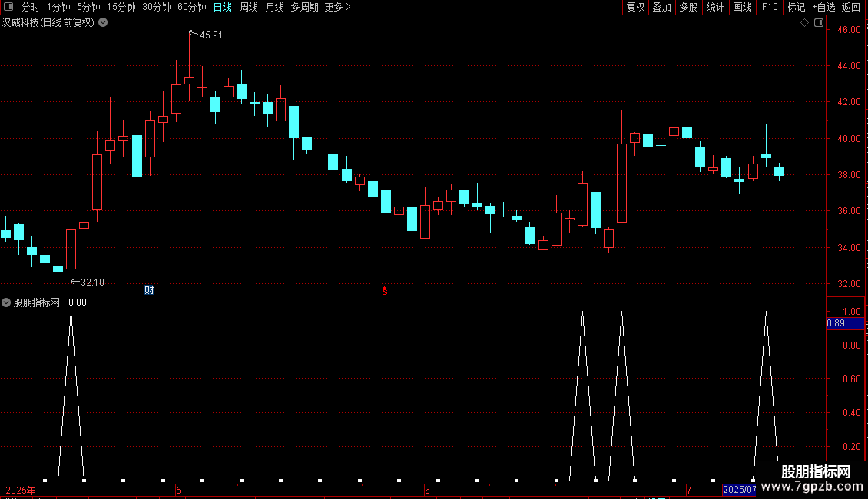Expand the 更多 periods menu
The image size is (868, 499).
pos(337,7)
